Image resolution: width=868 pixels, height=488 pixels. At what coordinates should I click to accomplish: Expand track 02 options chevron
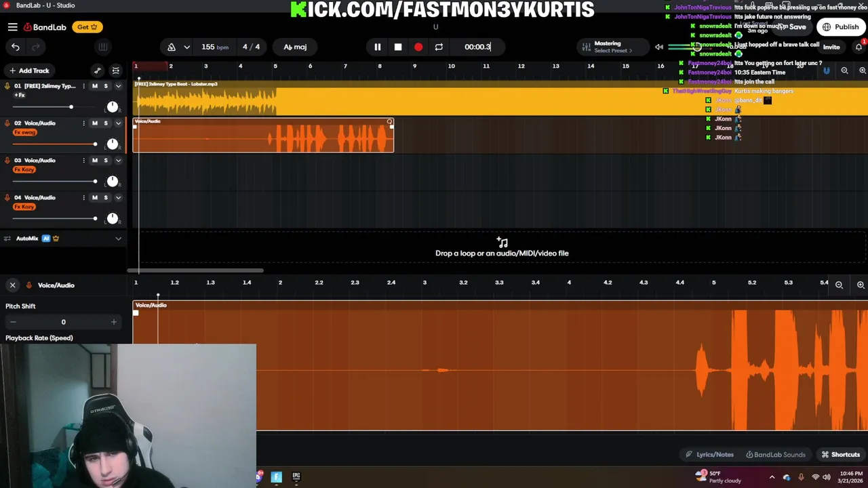tap(118, 123)
